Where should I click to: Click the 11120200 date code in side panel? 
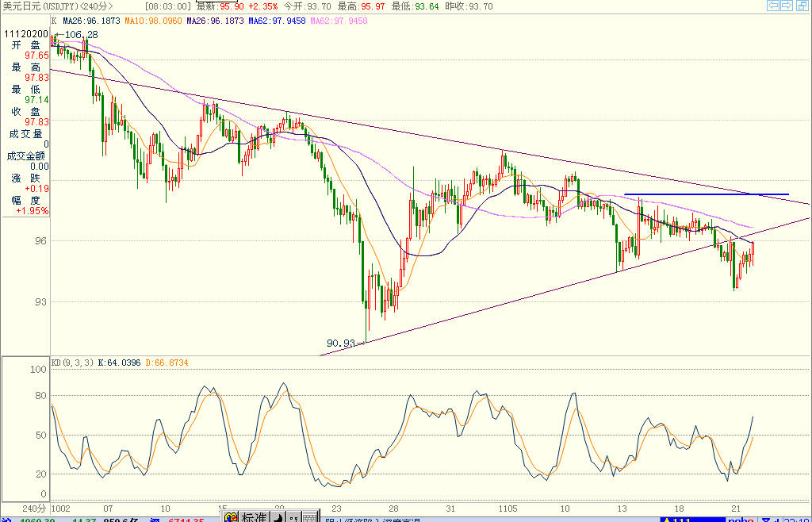[26, 34]
